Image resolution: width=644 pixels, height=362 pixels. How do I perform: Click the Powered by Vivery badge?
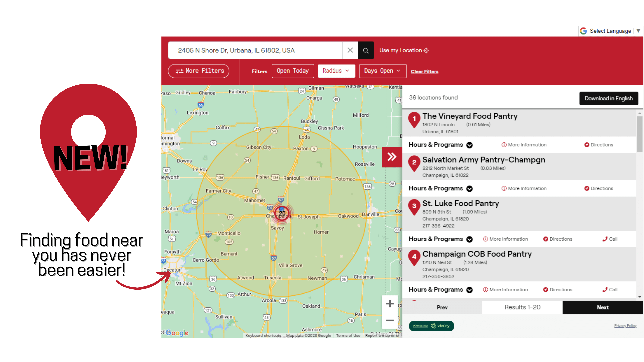[431, 326]
